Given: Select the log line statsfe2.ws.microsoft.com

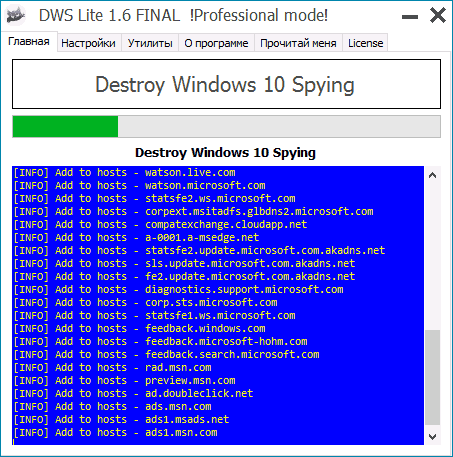Looking at the screenshot, I should (x=154, y=199).
